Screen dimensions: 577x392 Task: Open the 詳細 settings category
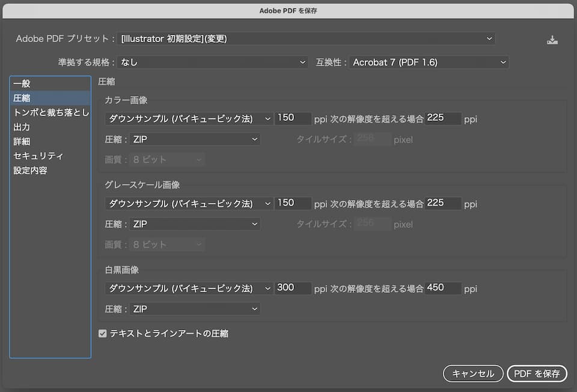click(x=22, y=141)
